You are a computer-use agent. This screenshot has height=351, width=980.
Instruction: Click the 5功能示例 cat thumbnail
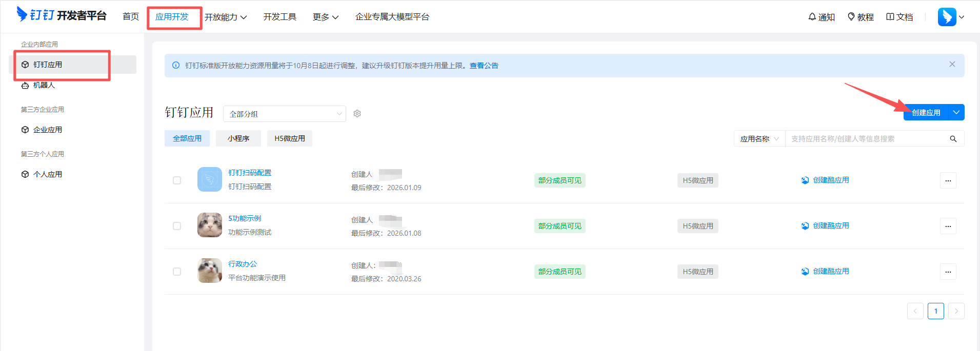[210, 225]
